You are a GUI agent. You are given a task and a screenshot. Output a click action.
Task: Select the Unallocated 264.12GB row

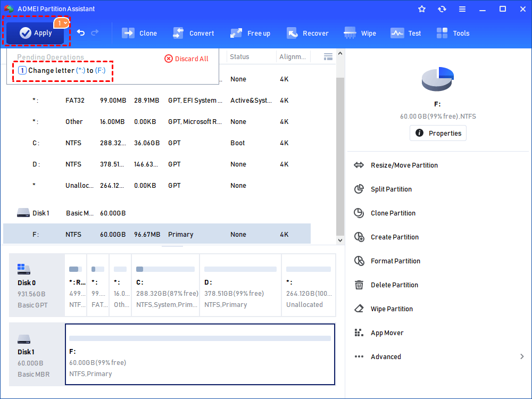click(157, 186)
